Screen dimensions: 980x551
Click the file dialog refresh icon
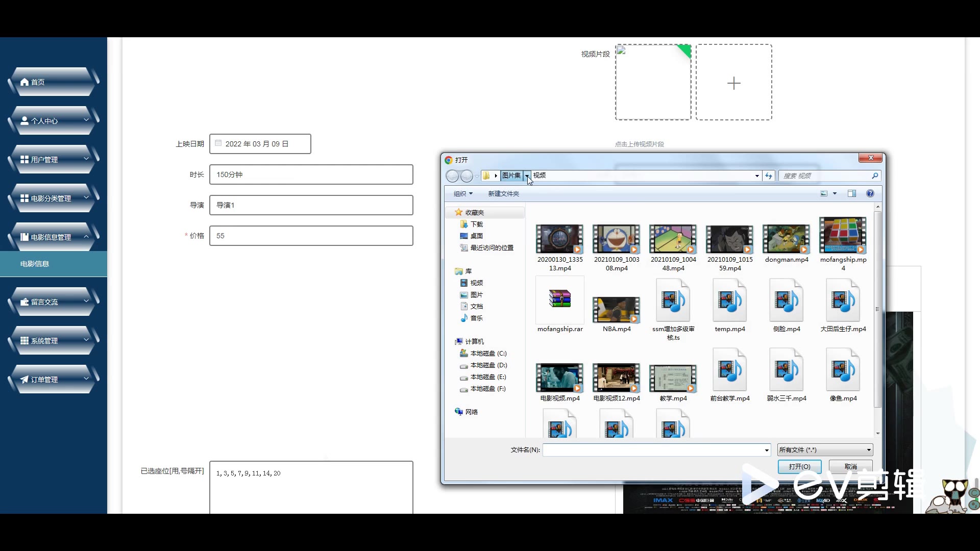point(769,176)
